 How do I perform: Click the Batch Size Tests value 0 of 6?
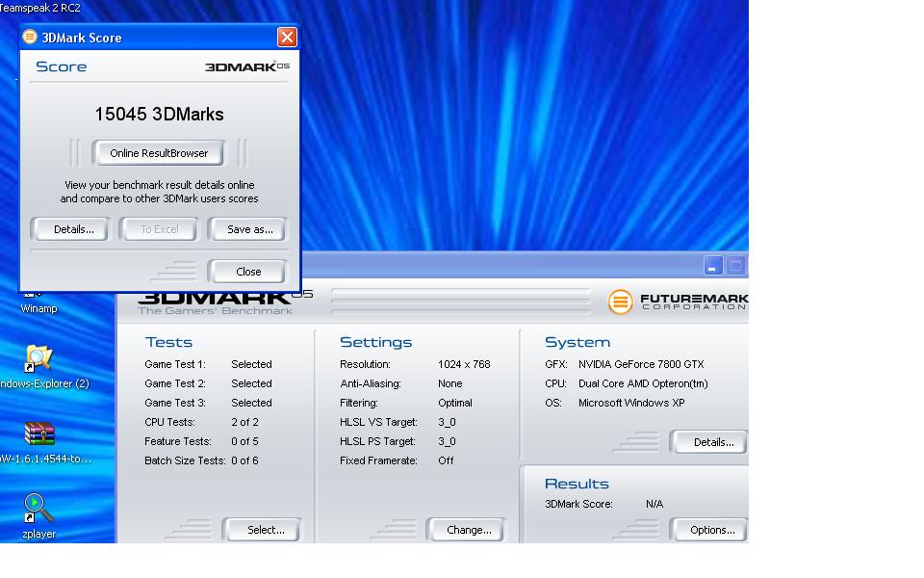244,460
